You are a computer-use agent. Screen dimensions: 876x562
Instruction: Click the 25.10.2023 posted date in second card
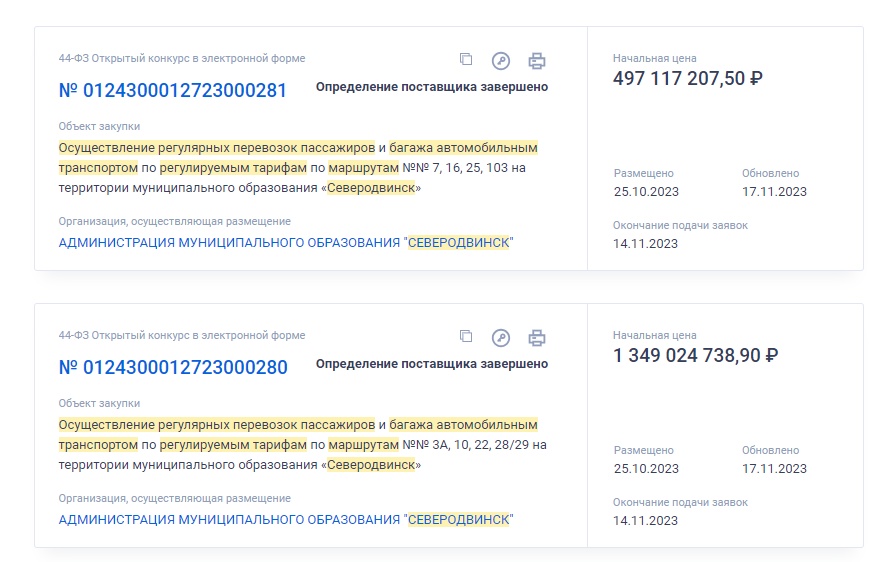pos(646,469)
